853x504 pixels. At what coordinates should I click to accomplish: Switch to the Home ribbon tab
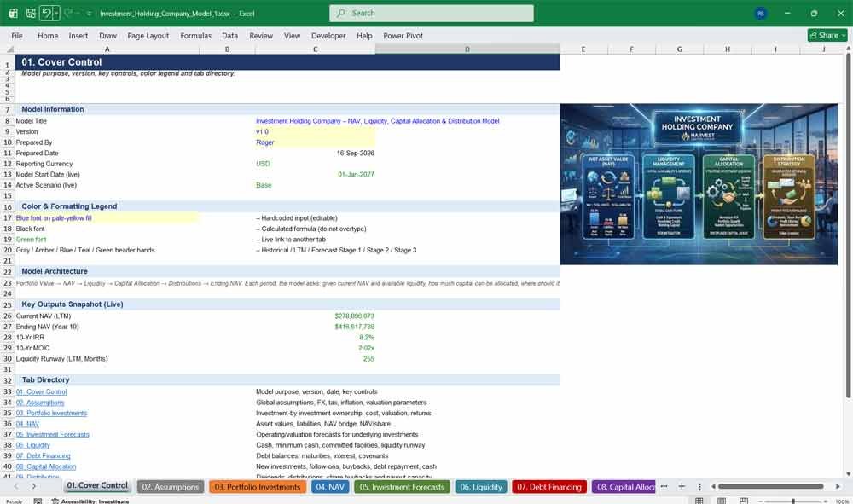click(x=48, y=35)
